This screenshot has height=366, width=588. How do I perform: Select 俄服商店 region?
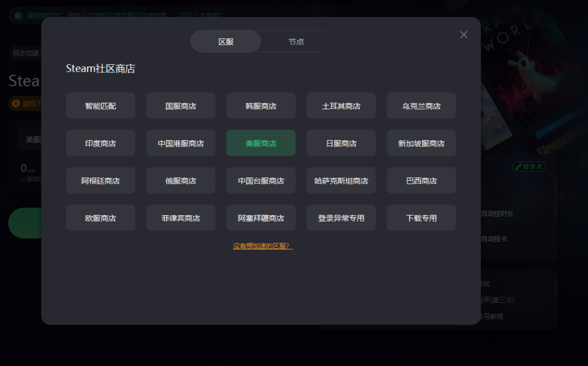(181, 180)
